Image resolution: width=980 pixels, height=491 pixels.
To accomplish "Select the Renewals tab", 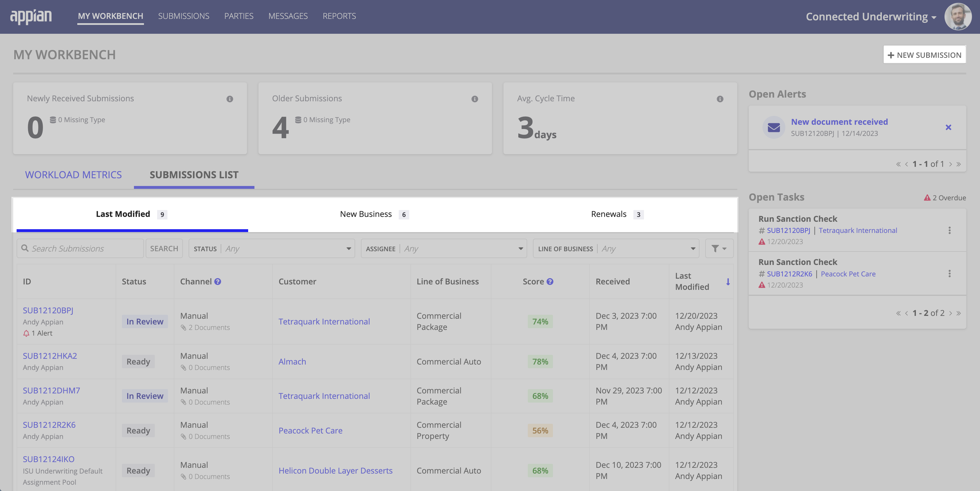I will pos(617,215).
